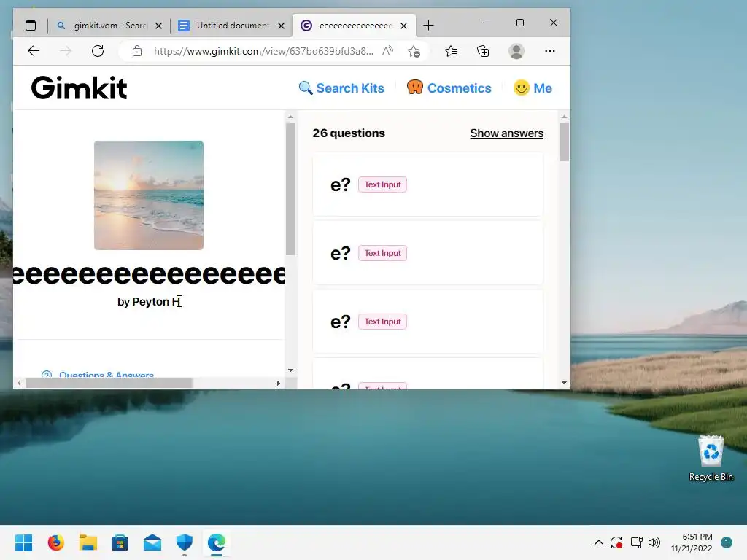Click left panel horizontal scroll-left arrow
The image size is (747, 560).
(x=19, y=383)
